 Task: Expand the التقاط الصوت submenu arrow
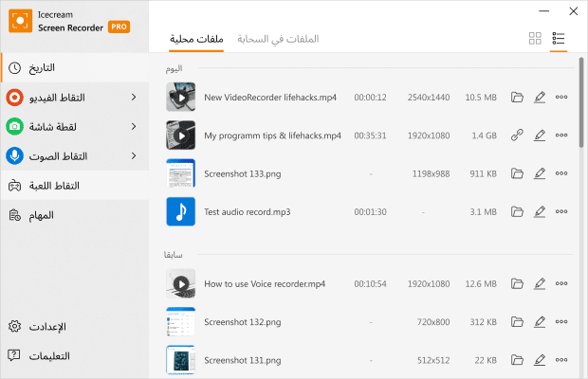click(133, 155)
